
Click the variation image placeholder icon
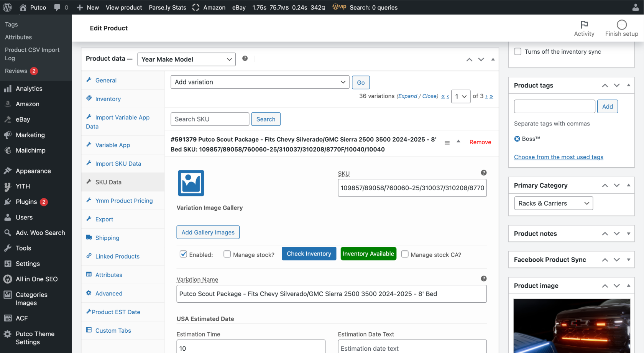(x=191, y=183)
